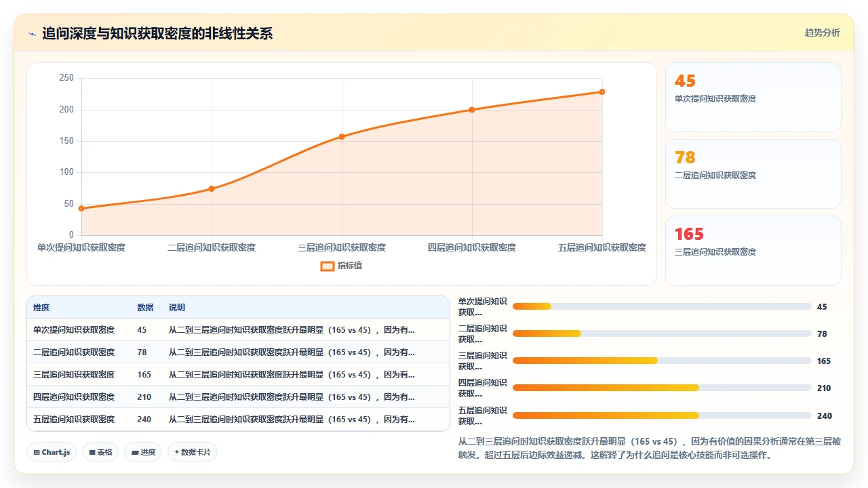868x488 pixels.
Task: Click the progress bar valued 240
Action: click(x=662, y=415)
